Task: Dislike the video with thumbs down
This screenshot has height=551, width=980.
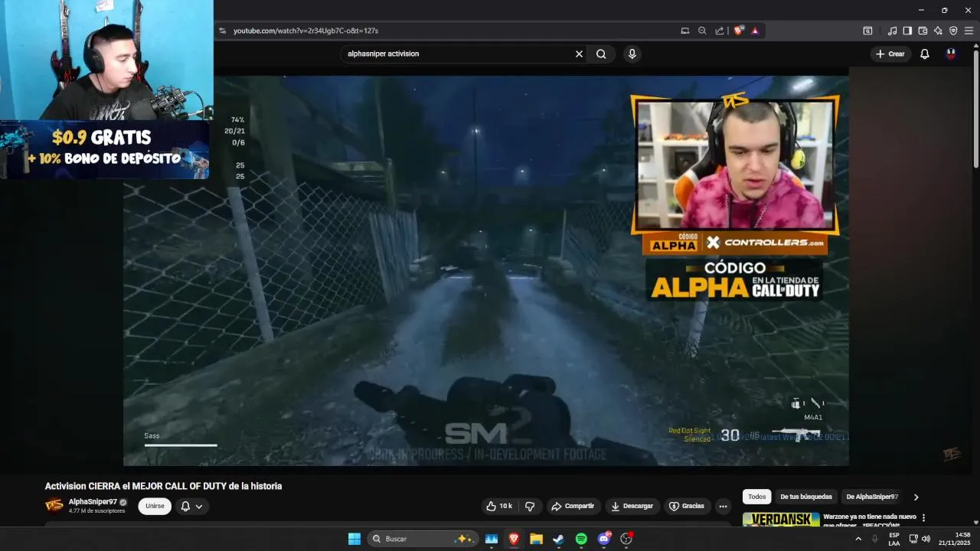Action: pos(530,506)
